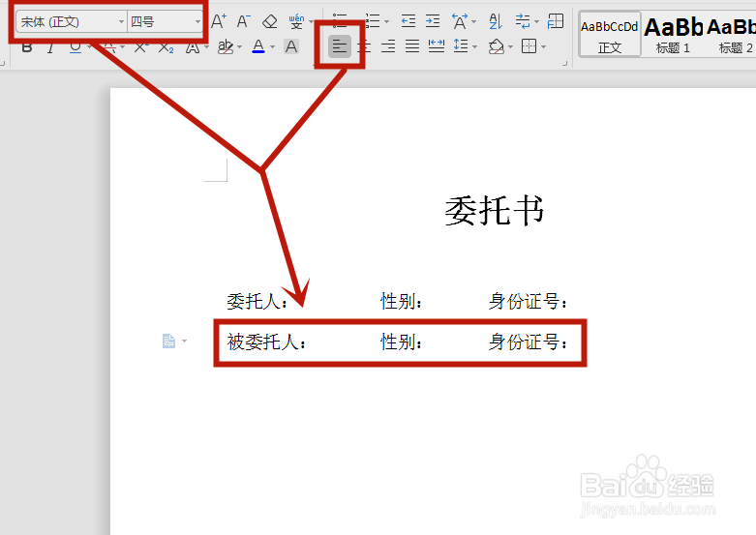
Task: Click 身份证号: in the 委托人 row
Action: [x=529, y=301]
